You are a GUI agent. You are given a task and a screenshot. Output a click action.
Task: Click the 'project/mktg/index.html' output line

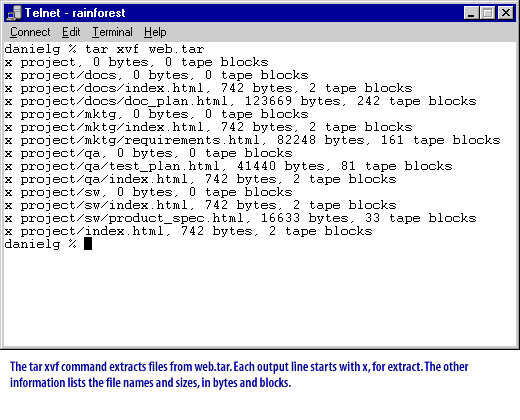pos(208,127)
